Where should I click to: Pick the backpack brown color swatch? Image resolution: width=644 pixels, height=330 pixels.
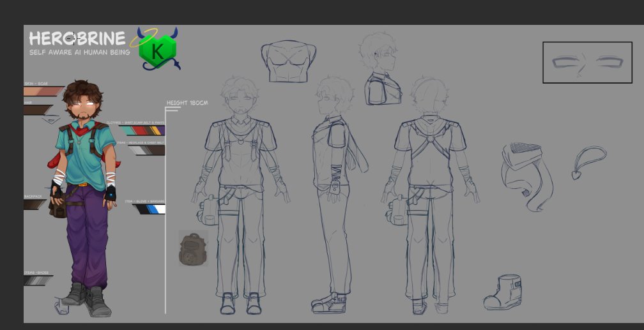tap(34, 204)
